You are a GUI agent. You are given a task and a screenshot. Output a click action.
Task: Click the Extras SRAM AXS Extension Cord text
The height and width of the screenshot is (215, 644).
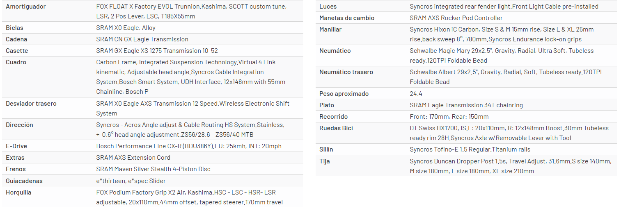pos(133,158)
